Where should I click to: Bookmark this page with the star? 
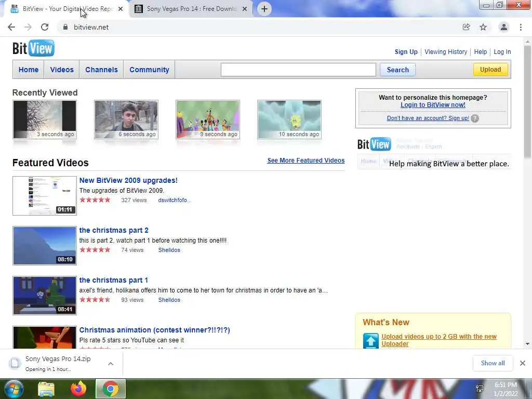point(483,27)
